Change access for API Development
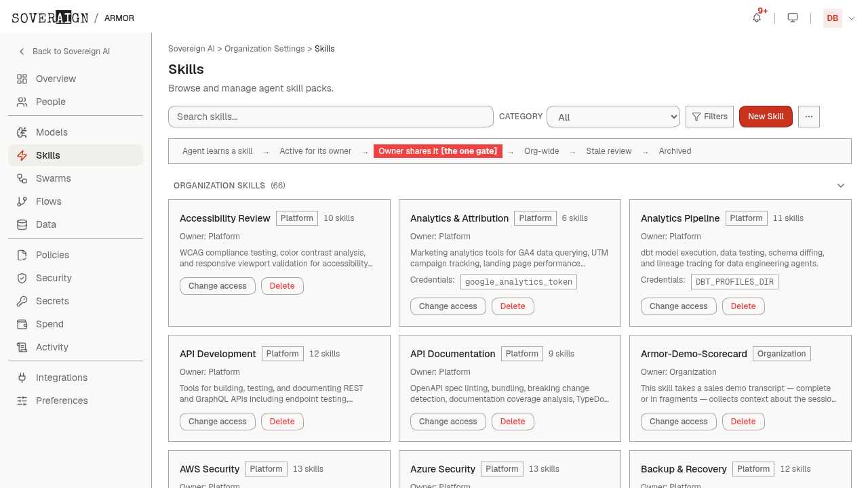 218,422
